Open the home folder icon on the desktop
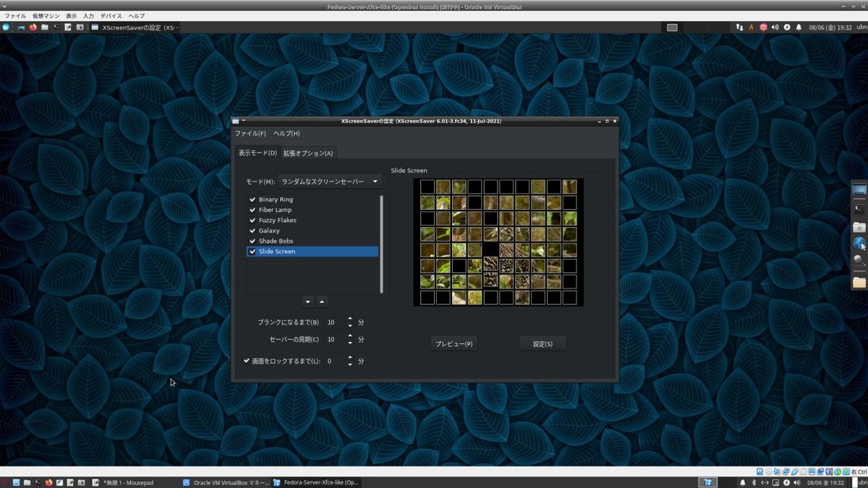This screenshot has width=868, height=488. tap(859, 226)
